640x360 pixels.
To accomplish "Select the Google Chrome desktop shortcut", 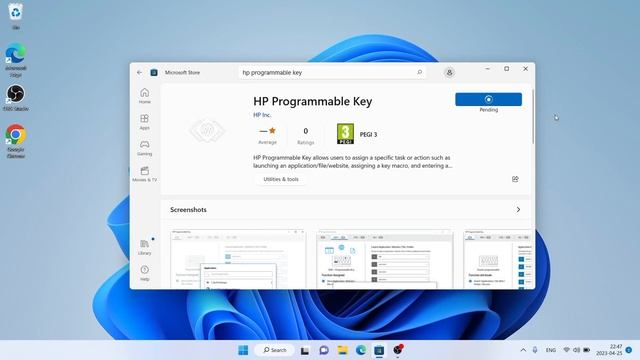I will tap(16, 141).
